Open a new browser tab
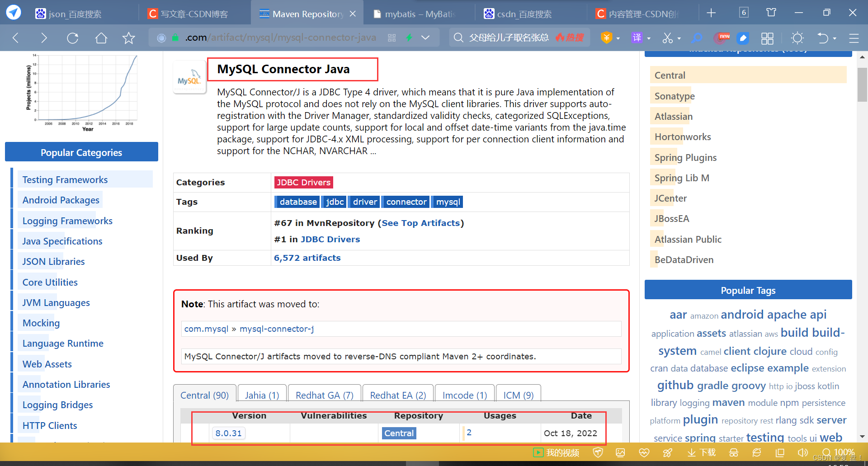Image resolution: width=868 pixels, height=466 pixels. (x=711, y=13)
